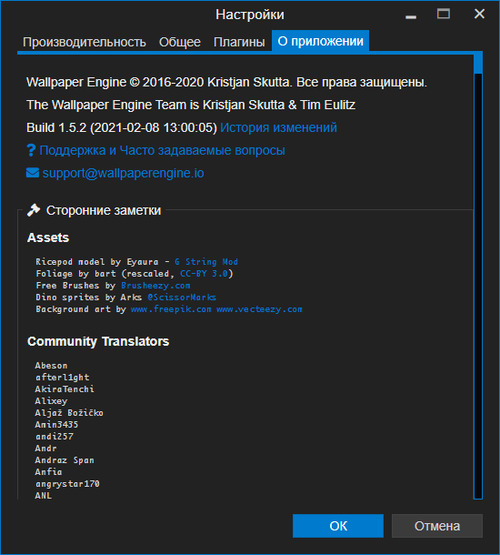
Task: Click the О приложении tab
Action: (320, 41)
